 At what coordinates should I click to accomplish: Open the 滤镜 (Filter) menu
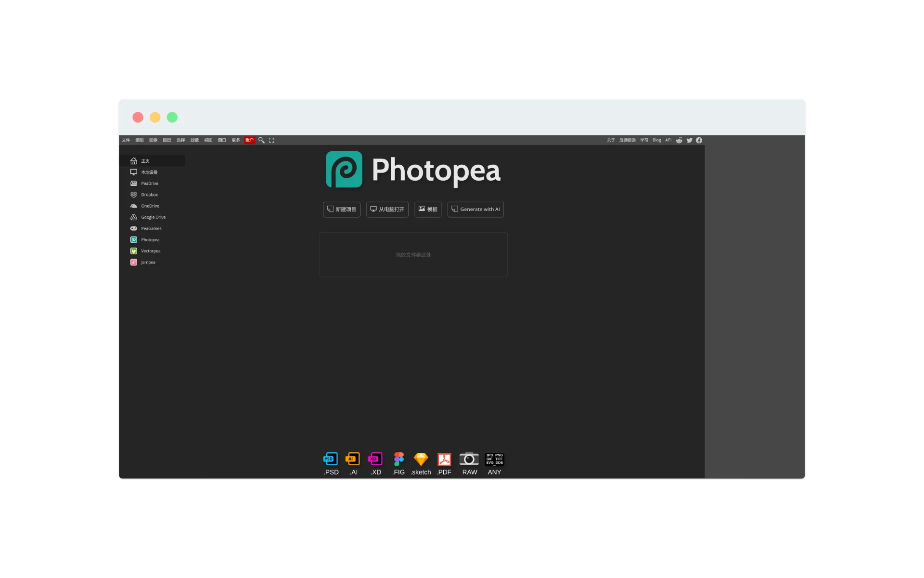click(x=194, y=140)
